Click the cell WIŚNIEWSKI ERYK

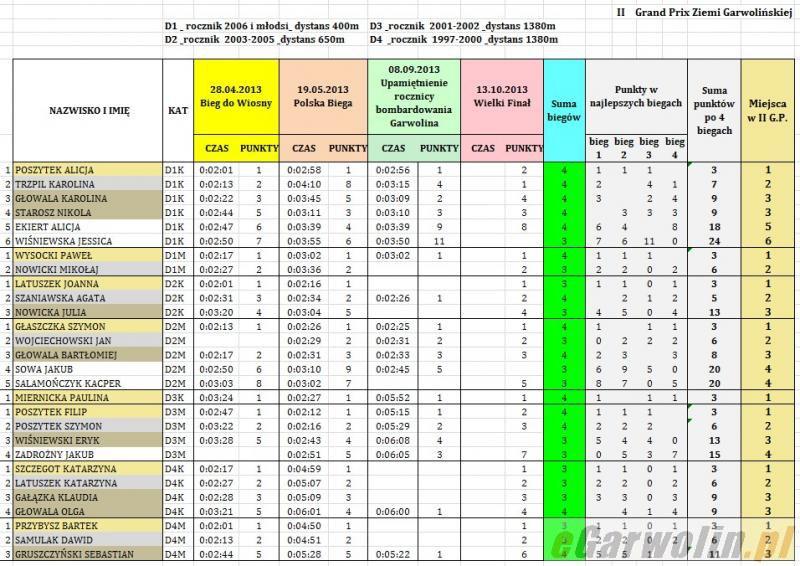tap(88, 440)
